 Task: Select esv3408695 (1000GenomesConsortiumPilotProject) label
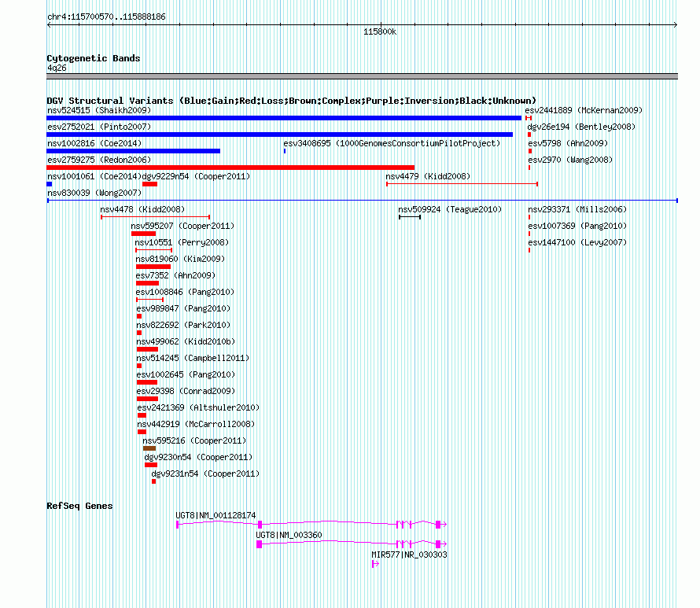pyautogui.click(x=392, y=143)
